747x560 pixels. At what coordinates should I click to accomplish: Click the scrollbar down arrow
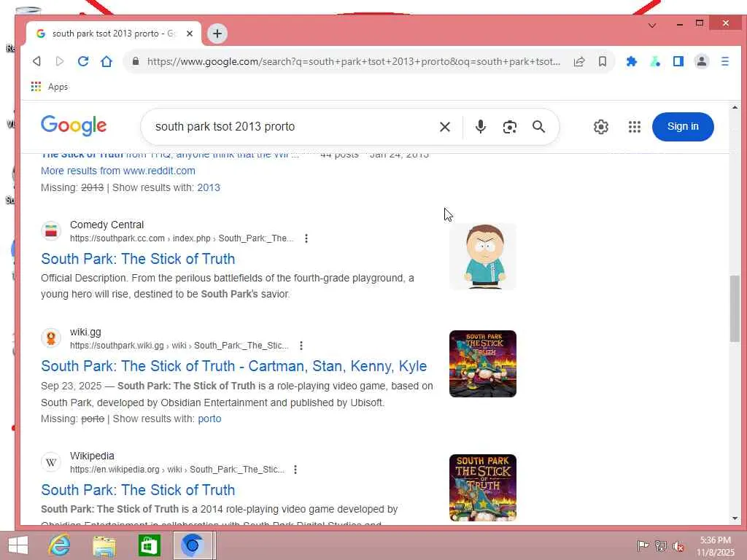click(x=735, y=518)
